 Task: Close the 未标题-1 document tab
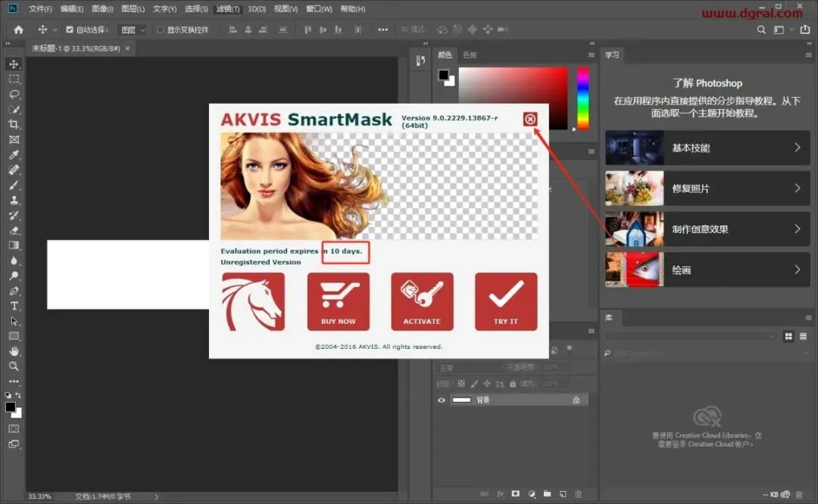pos(127,48)
